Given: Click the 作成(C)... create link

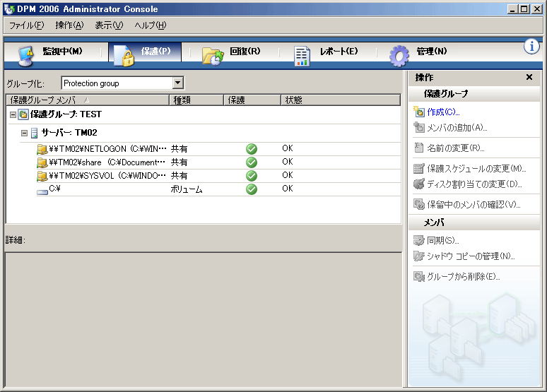Looking at the screenshot, I should [443, 112].
